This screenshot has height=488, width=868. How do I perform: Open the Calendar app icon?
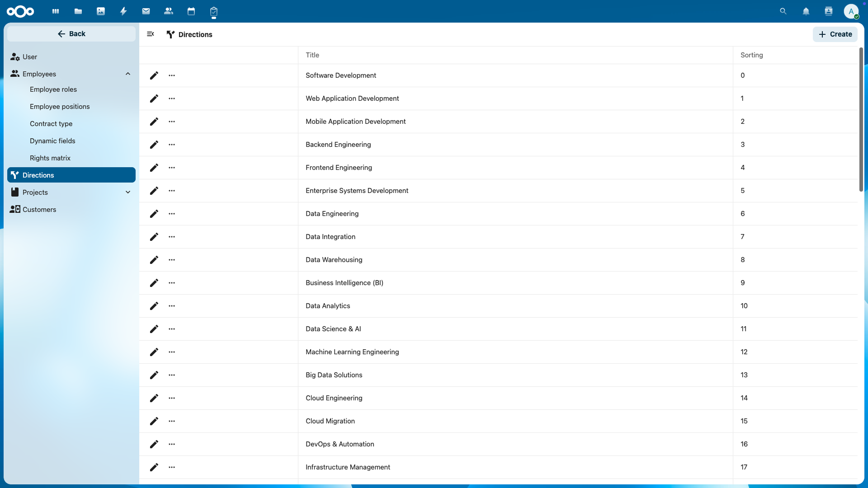pos(191,11)
